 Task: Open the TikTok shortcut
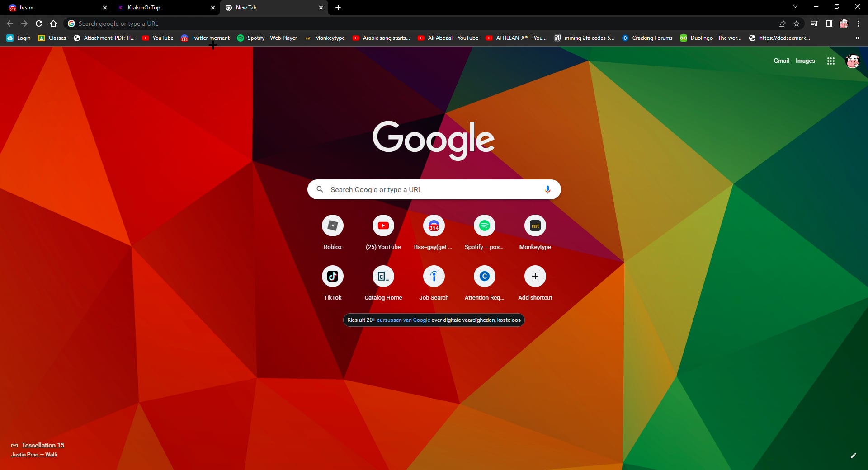pos(332,276)
